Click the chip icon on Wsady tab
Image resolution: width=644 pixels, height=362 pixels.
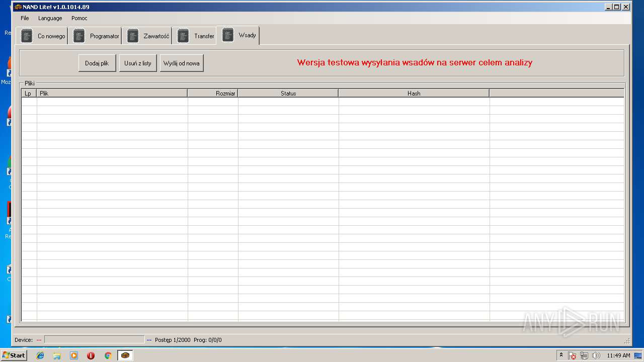tap(228, 35)
